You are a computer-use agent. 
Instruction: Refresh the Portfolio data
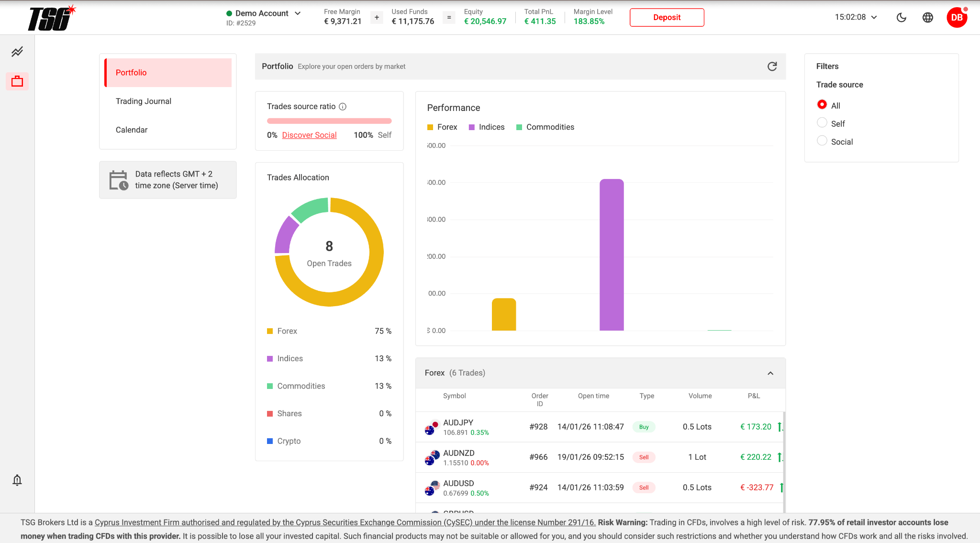click(772, 66)
